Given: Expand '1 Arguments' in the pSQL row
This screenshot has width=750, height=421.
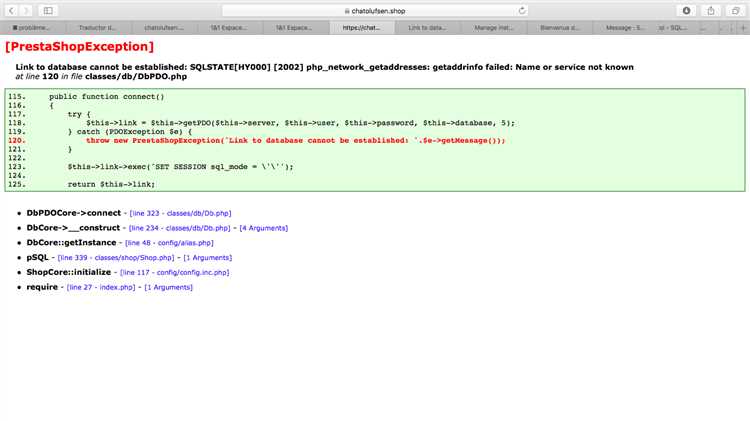Looking at the screenshot, I should 208,258.
